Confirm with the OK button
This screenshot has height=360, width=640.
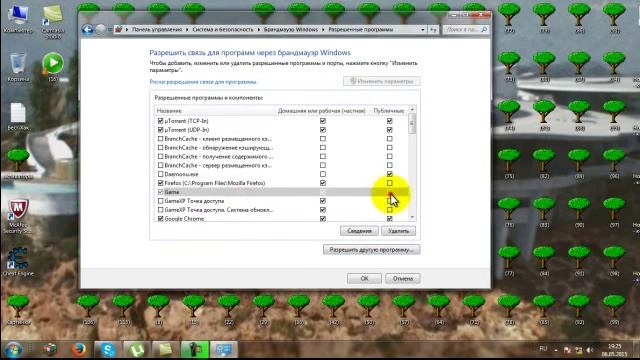[x=364, y=278]
